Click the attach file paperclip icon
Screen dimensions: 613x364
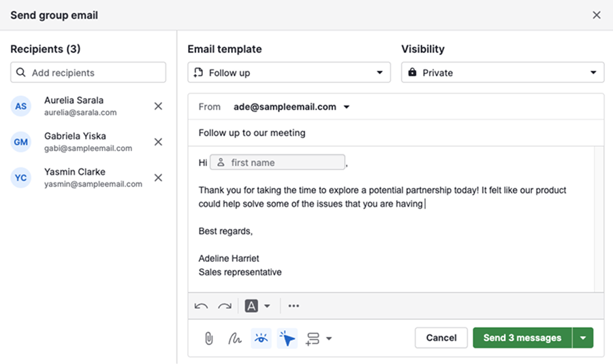coord(209,338)
